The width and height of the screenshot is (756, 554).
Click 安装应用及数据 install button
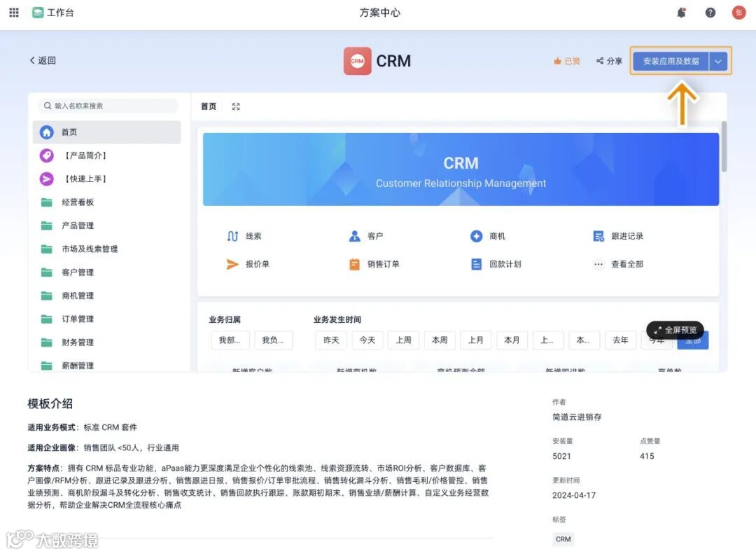pos(671,62)
